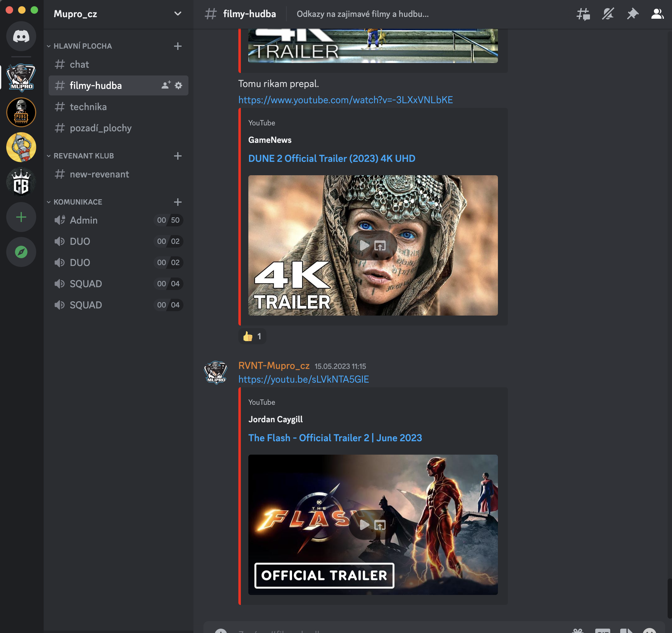The height and width of the screenshot is (633, 672).
Task: Open the youtube.com/watch?v=-3LXxVNLbKE link
Action: pyautogui.click(x=345, y=100)
